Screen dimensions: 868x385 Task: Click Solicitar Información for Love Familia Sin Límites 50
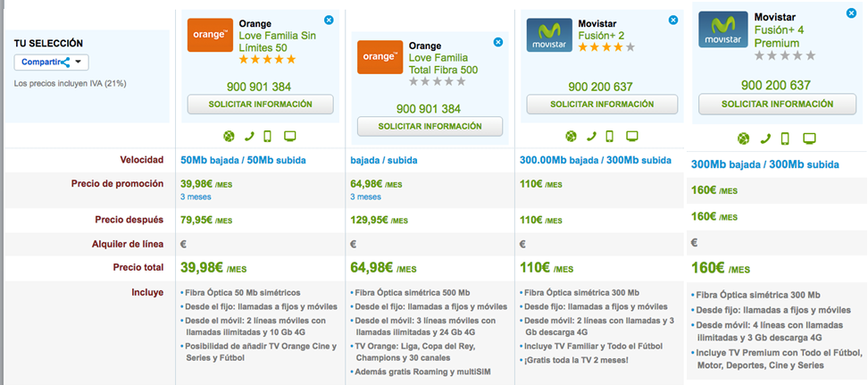pyautogui.click(x=260, y=105)
